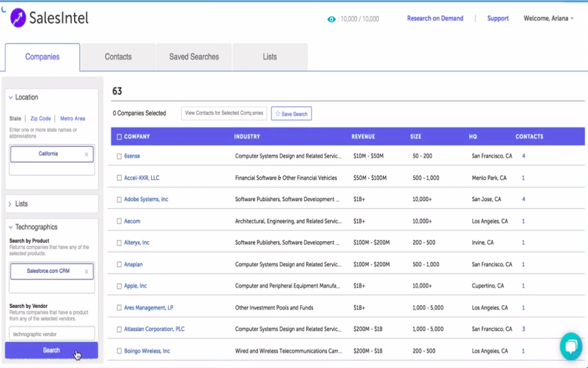Viewport: 588px width, 368px height.
Task: Open the Boingo Wireless, Inc link
Action: [x=147, y=351]
